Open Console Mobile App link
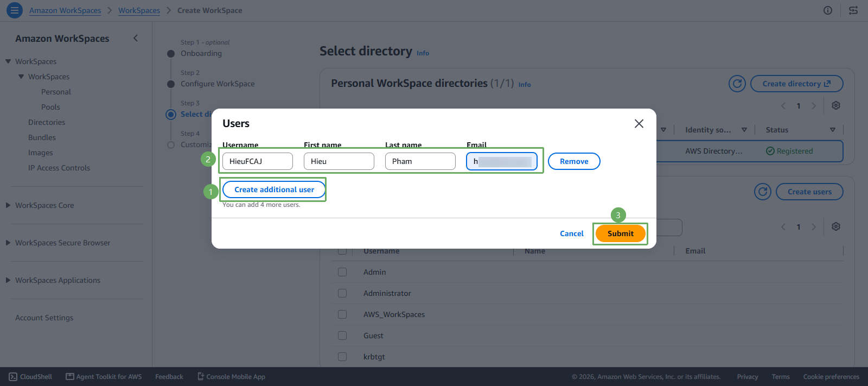 (x=231, y=377)
